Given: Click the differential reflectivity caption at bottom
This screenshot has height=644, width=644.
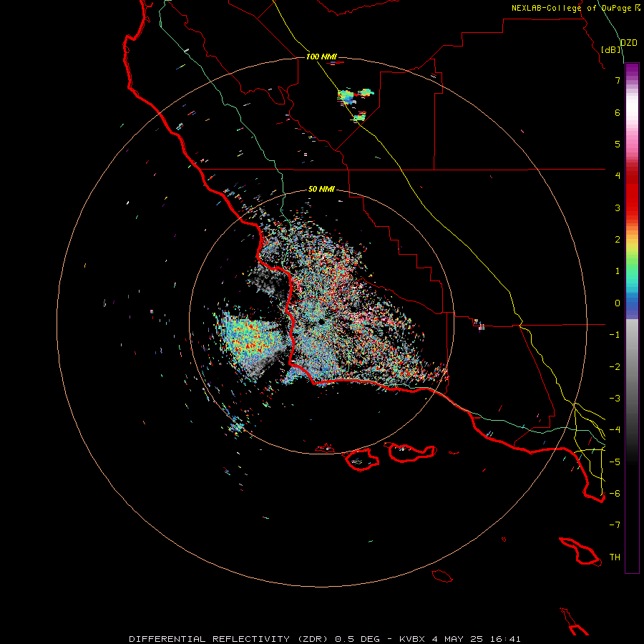Looking at the screenshot, I should click(x=325, y=639).
